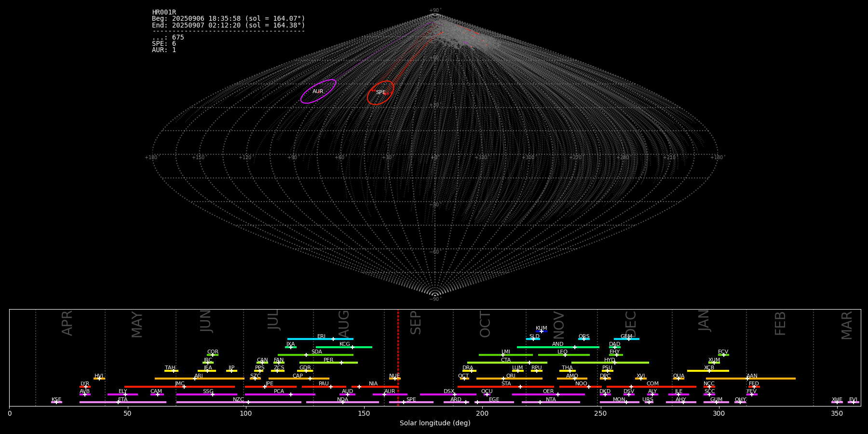
Task: Click the pink NTA shower bar
Action: click(551, 402)
